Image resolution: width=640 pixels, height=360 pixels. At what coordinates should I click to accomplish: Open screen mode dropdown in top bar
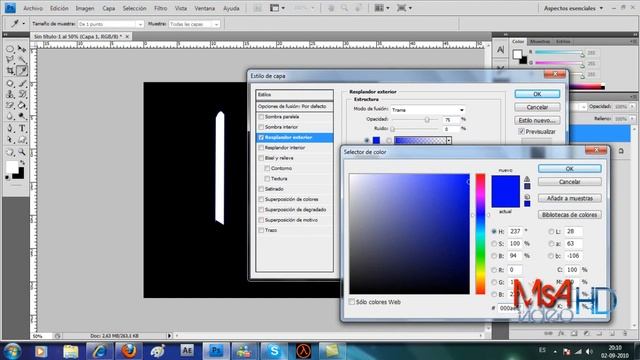405,8
